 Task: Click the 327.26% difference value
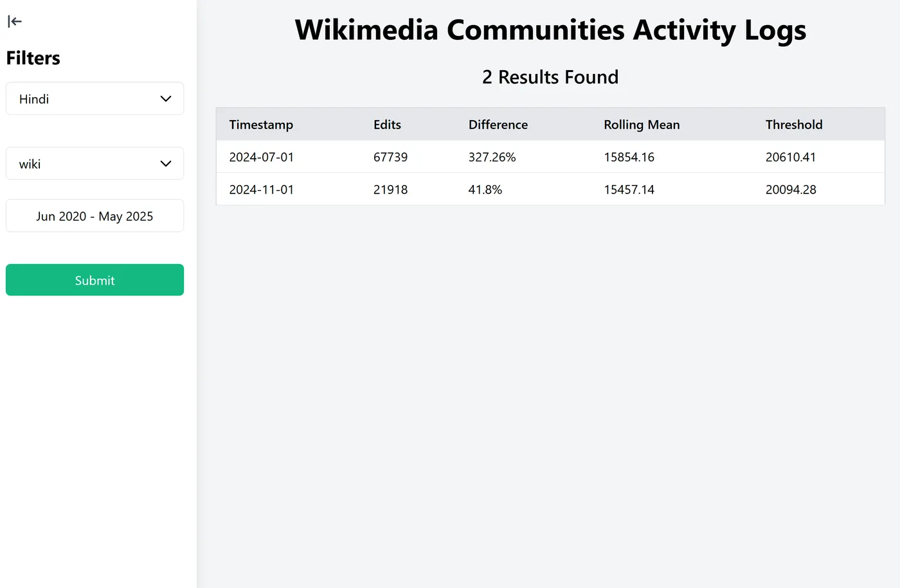point(492,157)
